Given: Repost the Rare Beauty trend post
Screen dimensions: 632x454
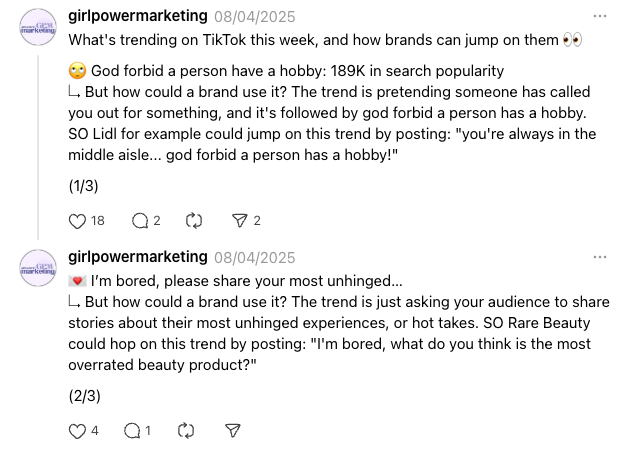Looking at the screenshot, I should 185,431.
